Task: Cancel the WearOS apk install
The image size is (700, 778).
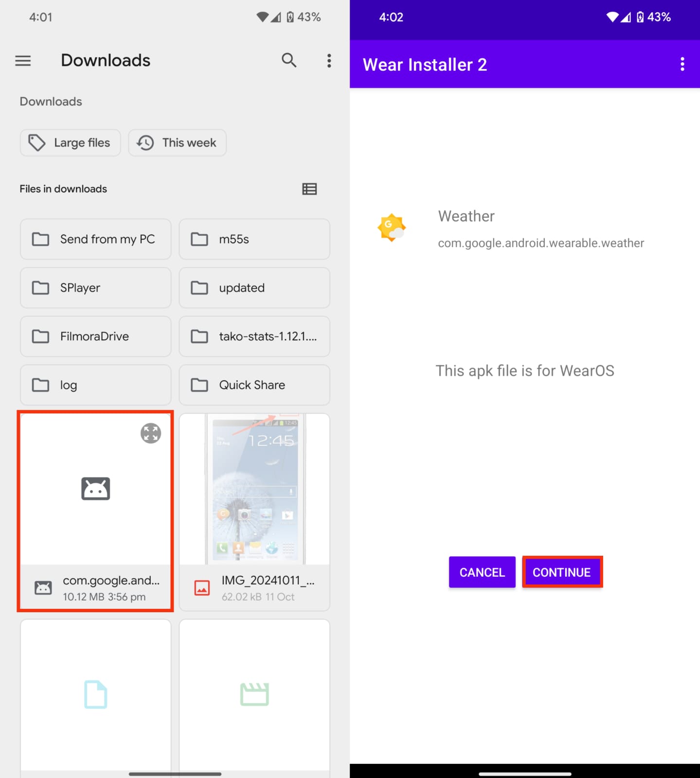Action: (x=482, y=572)
